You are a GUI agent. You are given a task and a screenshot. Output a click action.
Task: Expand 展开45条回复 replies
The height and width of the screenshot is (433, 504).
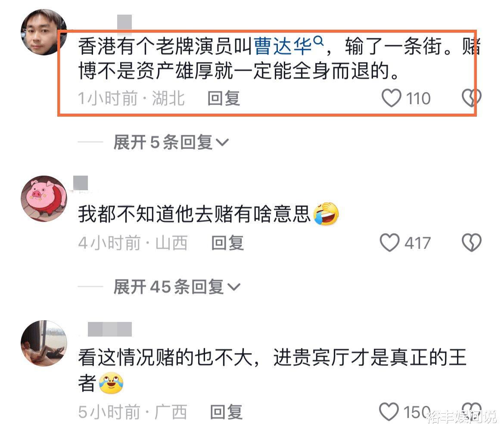[x=177, y=287]
